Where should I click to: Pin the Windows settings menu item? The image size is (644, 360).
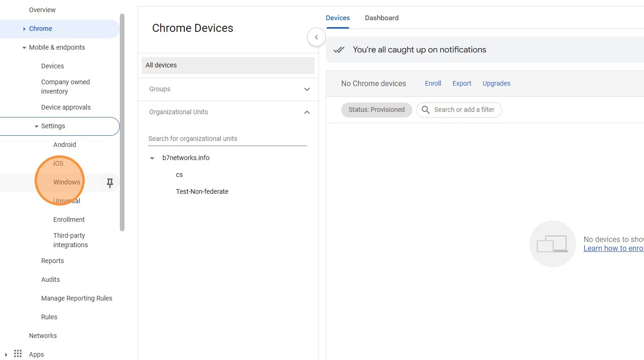point(110,183)
